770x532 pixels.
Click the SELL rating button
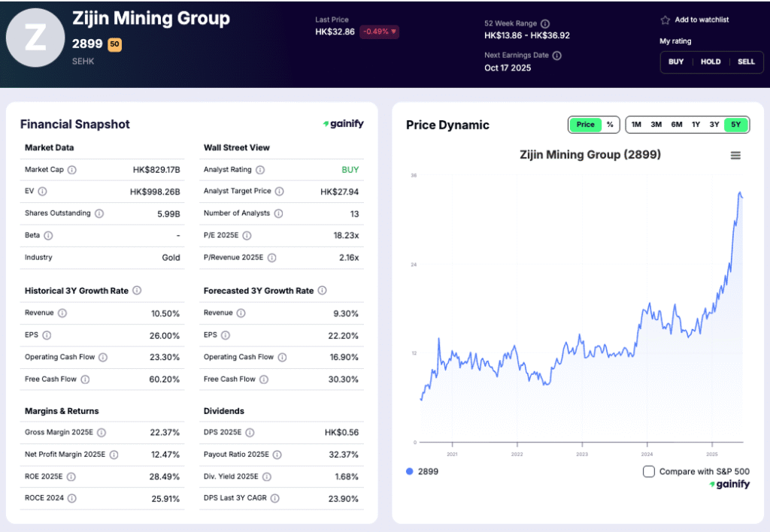(746, 62)
